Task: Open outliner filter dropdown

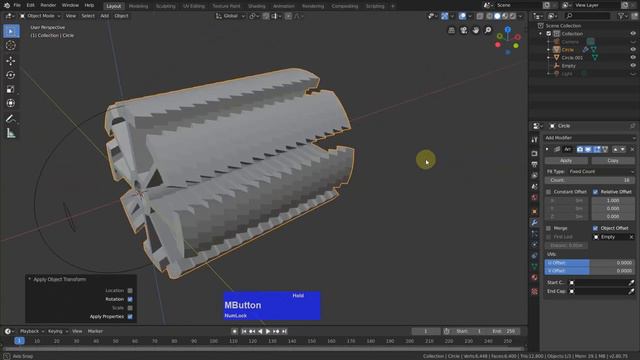Action: click(x=622, y=16)
